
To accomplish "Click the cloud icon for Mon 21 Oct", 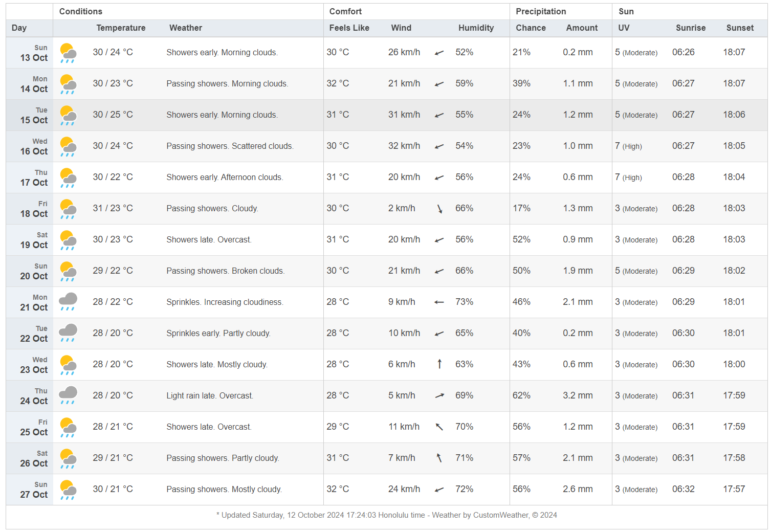I will (68, 302).
